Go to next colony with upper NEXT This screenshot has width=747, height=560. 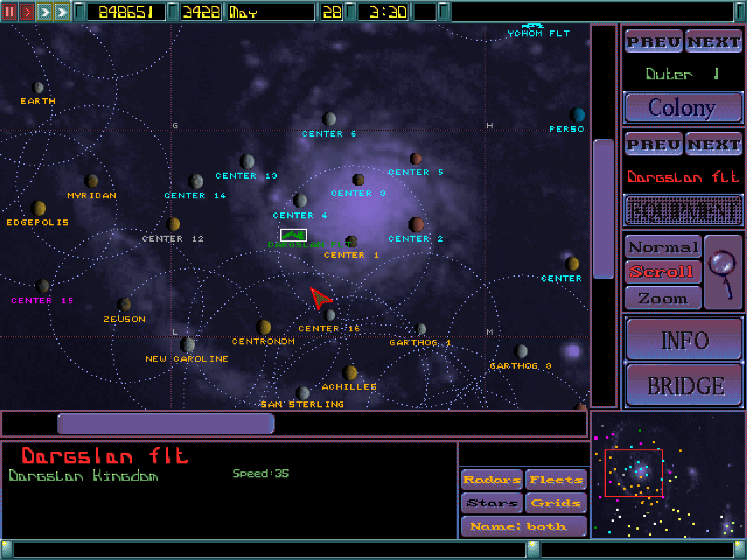point(714,42)
